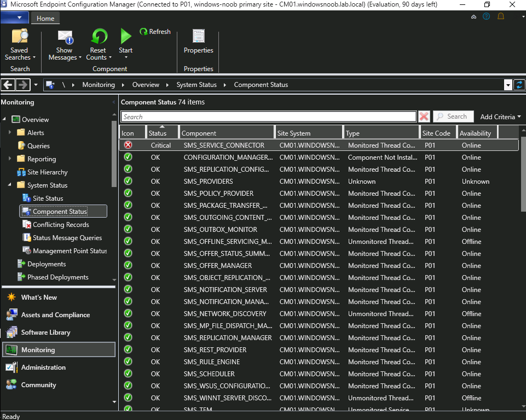Refresh view using the address bar refresh icon
This screenshot has width=526, height=420.
click(519, 85)
